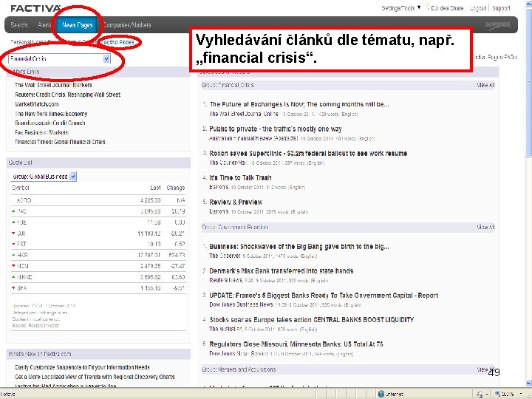Switch to the News Pages tab
The image size is (532, 399).
[x=78, y=25]
